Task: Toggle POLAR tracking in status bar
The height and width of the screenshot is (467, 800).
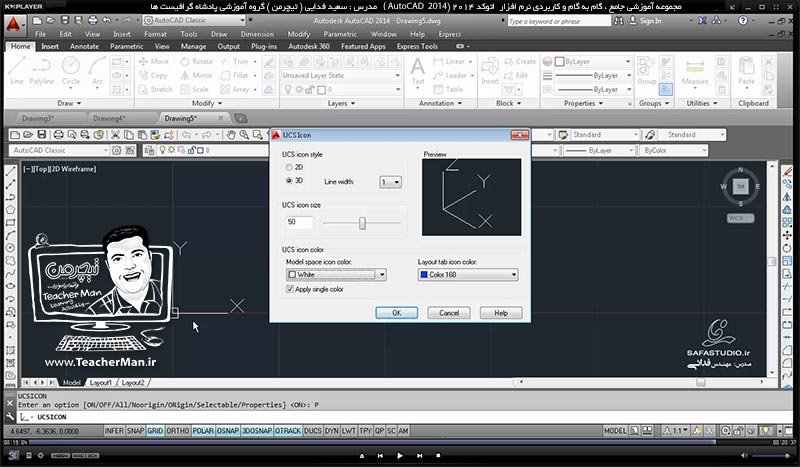Action: point(203,431)
